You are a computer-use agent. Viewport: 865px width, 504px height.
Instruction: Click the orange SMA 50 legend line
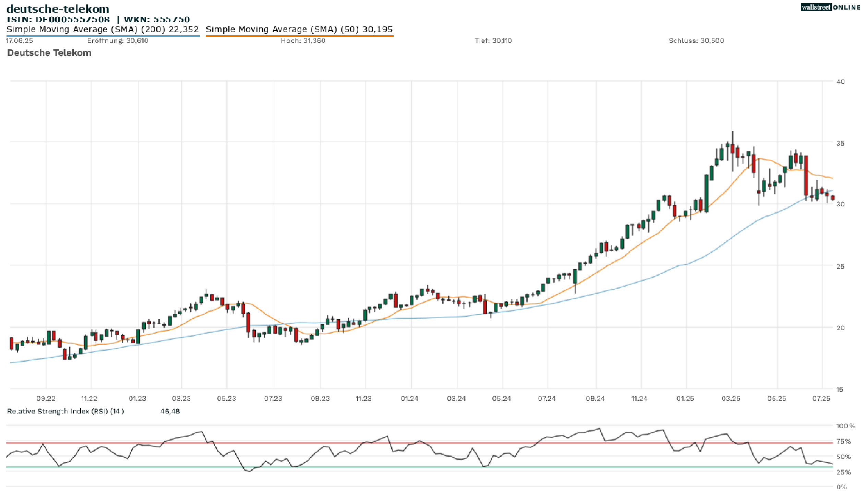(299, 36)
